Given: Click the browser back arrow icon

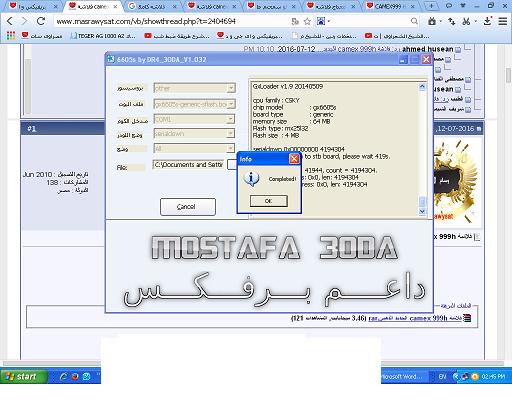Looking at the screenshot, I should click(10, 21).
